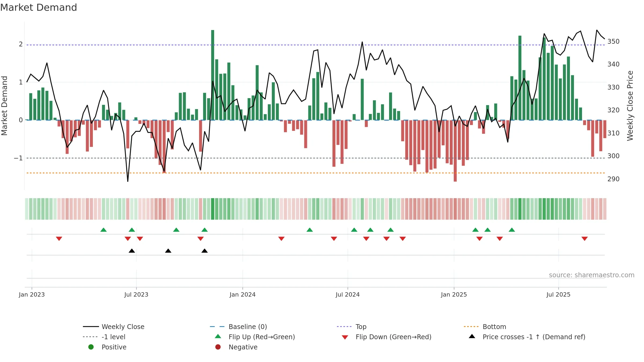Screen dimensions: 644x362
Task: Click the "Baseline (0)" legend label
Action: click(x=248, y=327)
